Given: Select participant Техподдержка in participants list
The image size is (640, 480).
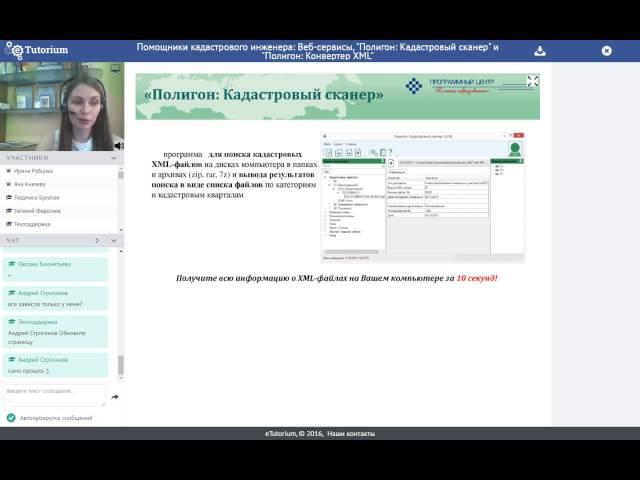Looking at the screenshot, I should [32, 224].
